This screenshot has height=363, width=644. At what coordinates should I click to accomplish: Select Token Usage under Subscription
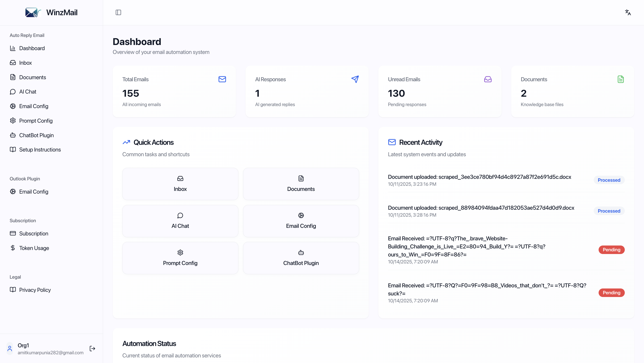[34, 248]
